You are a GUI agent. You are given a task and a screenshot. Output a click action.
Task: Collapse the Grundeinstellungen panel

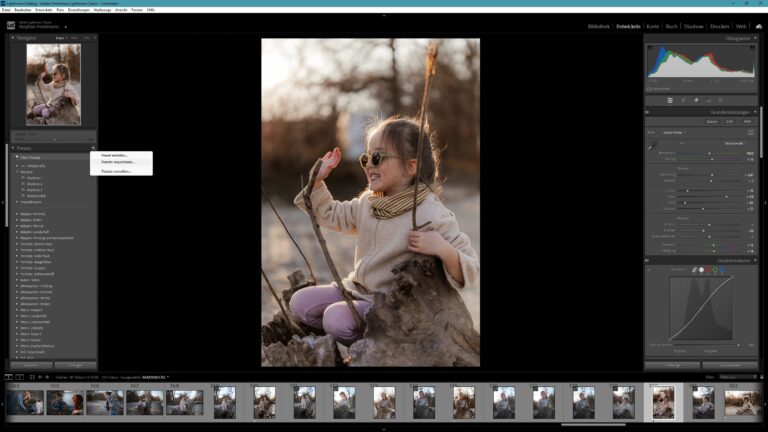tap(755, 112)
